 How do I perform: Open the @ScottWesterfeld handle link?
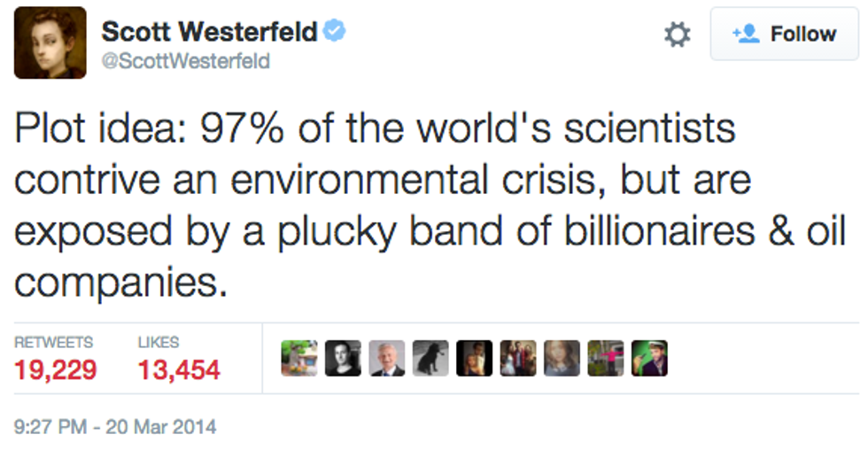pos(185,61)
